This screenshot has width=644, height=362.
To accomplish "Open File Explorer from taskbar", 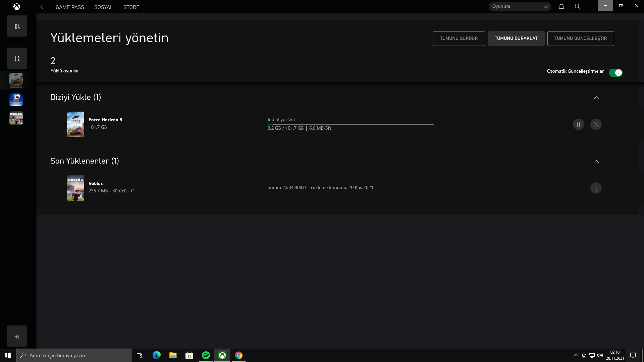I will (173, 355).
